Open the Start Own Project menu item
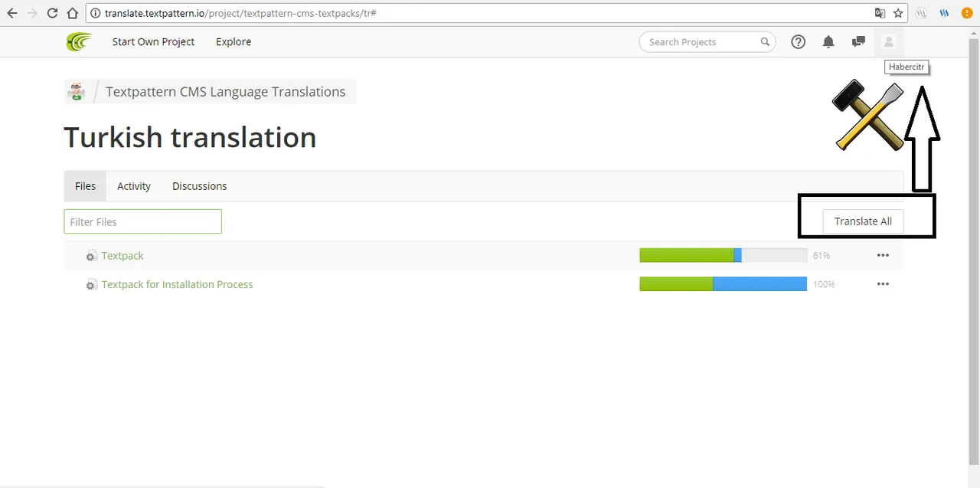The image size is (980, 488). (153, 42)
